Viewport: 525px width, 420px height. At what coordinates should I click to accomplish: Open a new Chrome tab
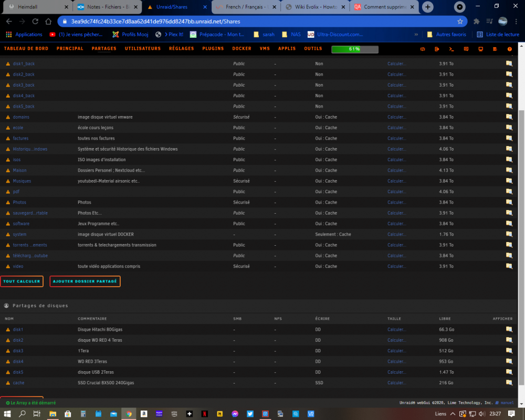(427, 7)
